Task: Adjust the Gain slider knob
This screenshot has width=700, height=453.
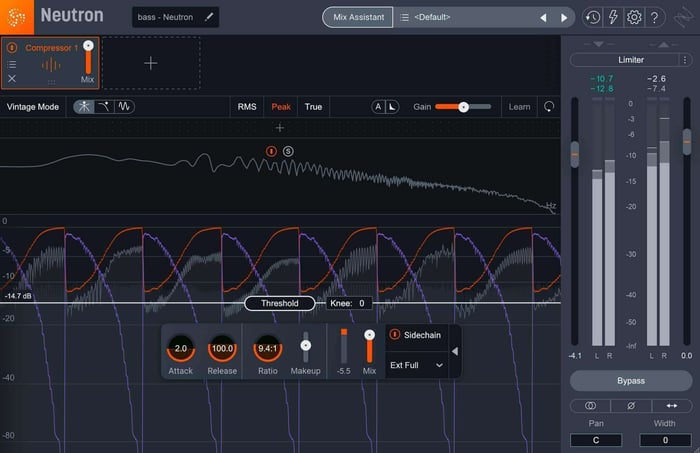Action: 463,107
